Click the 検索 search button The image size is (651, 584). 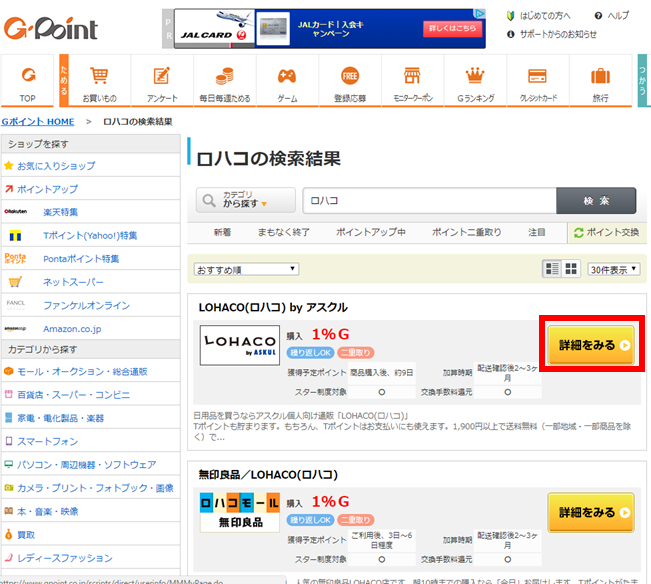point(596,200)
